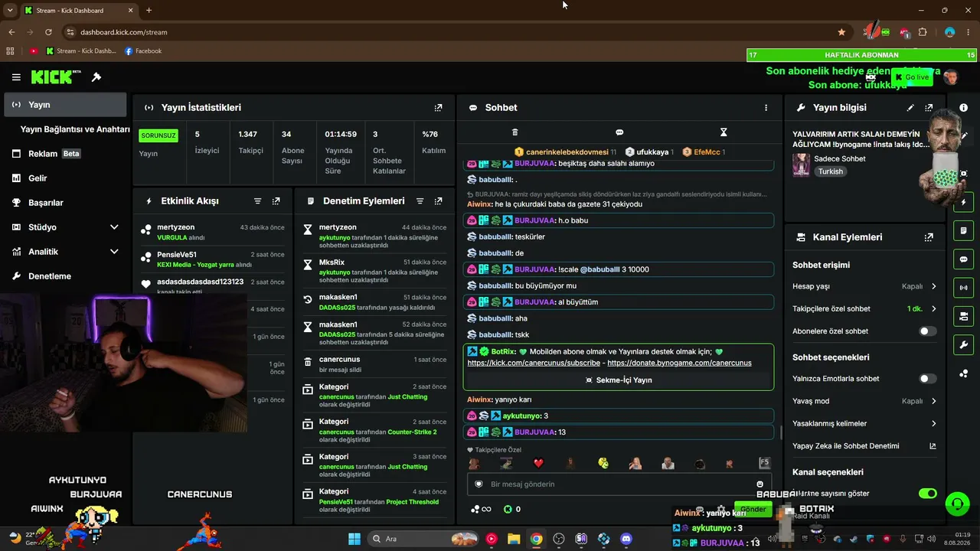Toggle the broadcast signal icon in right rail
Image resolution: width=980 pixels, height=551 pixels.
point(964,288)
